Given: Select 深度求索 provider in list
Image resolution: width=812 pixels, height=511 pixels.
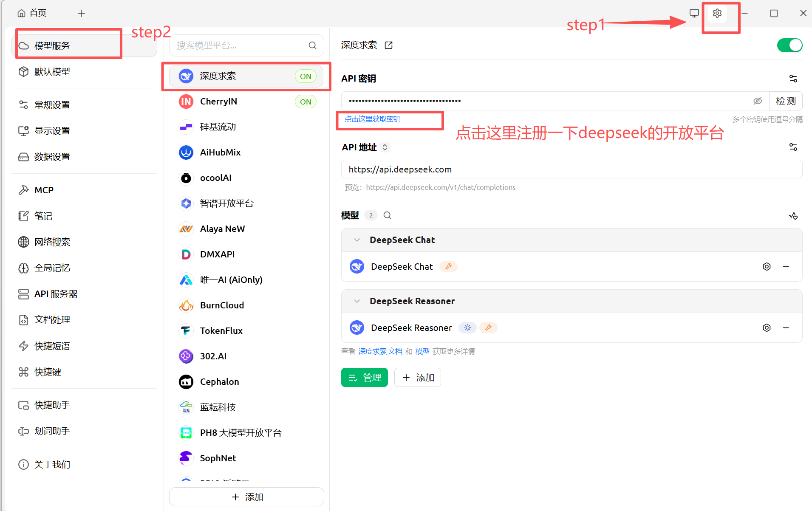Looking at the screenshot, I should [246, 76].
